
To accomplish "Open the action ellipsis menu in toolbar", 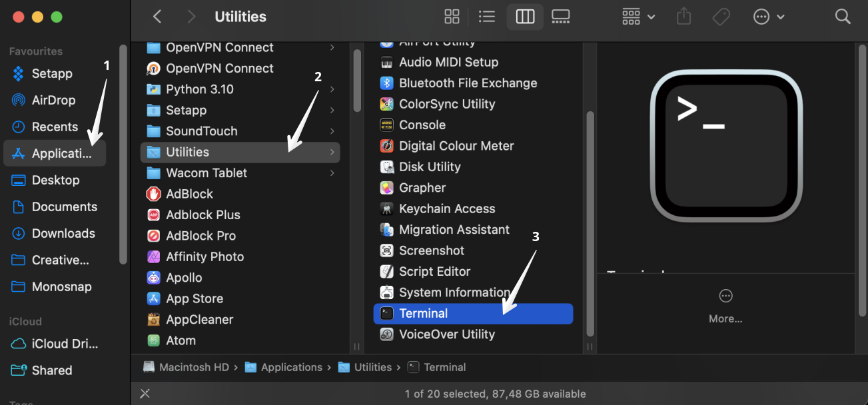I will [x=768, y=17].
